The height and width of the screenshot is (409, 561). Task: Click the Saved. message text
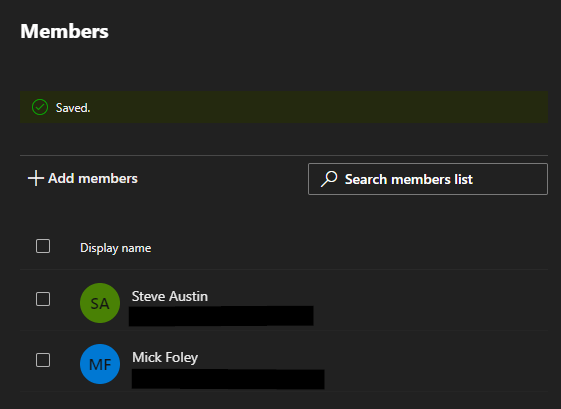[73, 108]
